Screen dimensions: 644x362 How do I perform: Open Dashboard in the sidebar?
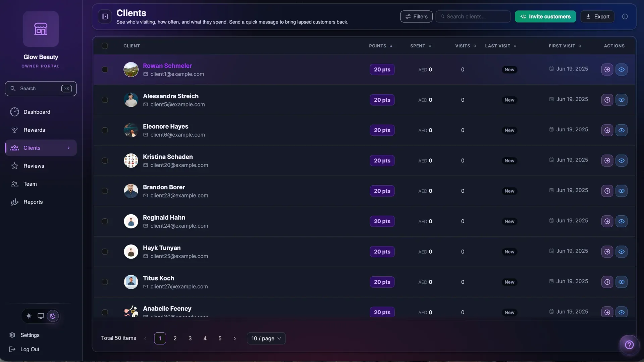tap(41, 112)
